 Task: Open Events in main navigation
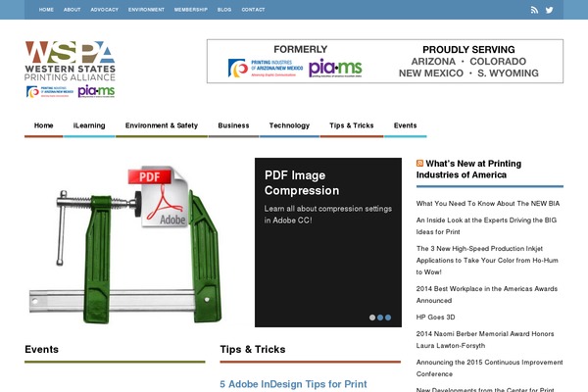click(406, 125)
